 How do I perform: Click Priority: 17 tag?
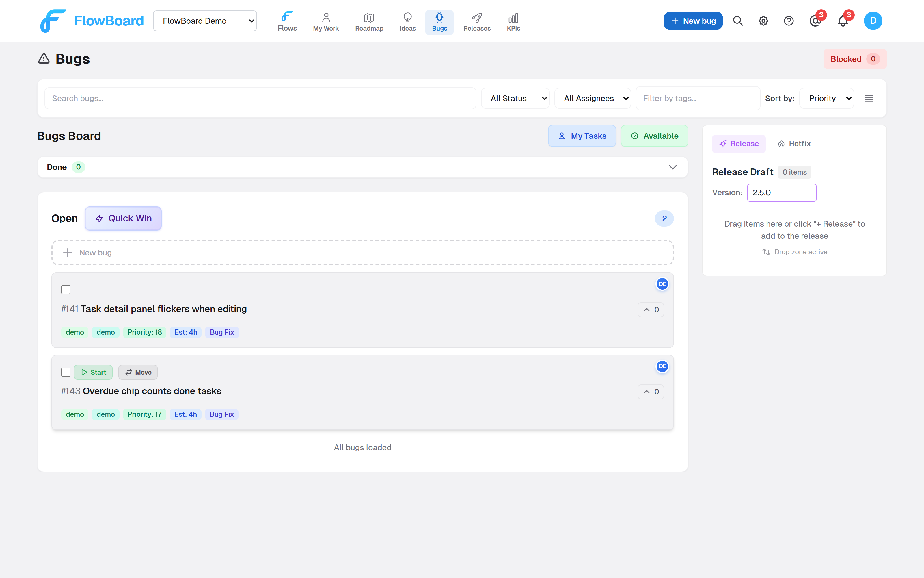pyautogui.click(x=144, y=414)
